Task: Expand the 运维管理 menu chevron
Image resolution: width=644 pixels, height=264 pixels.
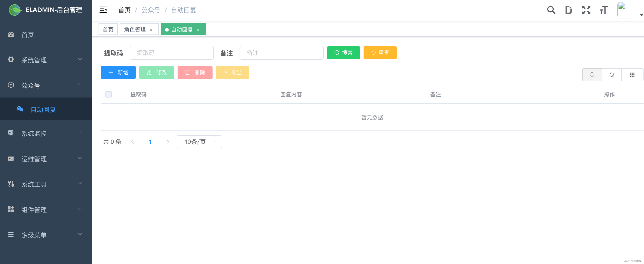Action: pyautogui.click(x=80, y=158)
